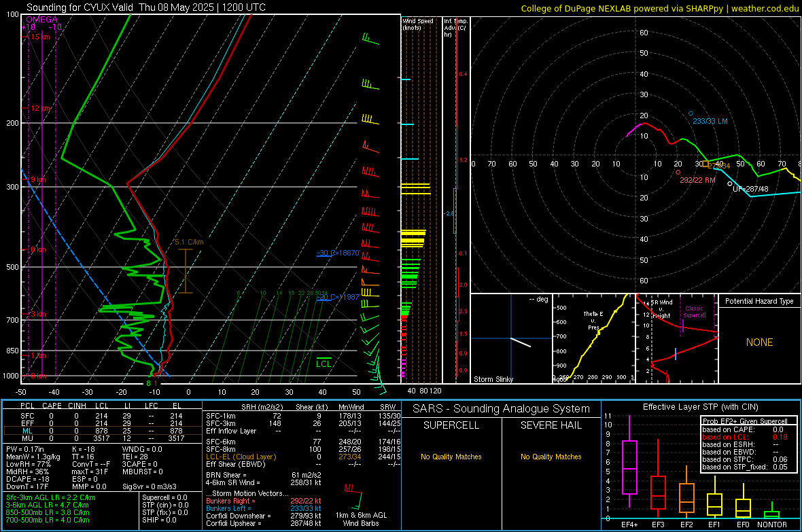Viewport: 802px width, 532px height.
Task: Click '850-500mb LR = 3.8 C/km'
Action: tap(48, 512)
